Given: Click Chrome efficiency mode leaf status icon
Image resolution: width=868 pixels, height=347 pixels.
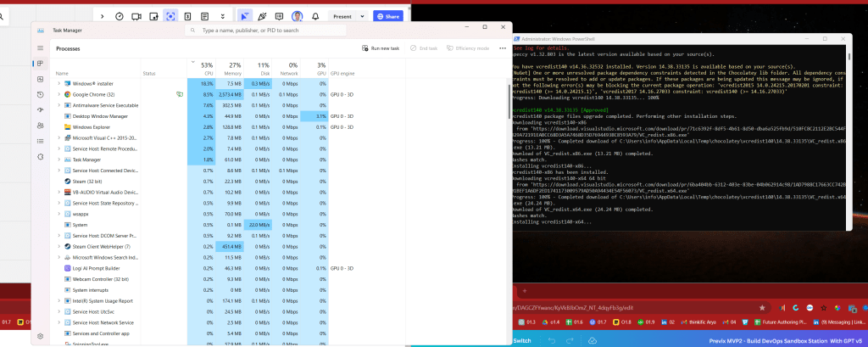Looking at the screenshot, I should point(179,94).
